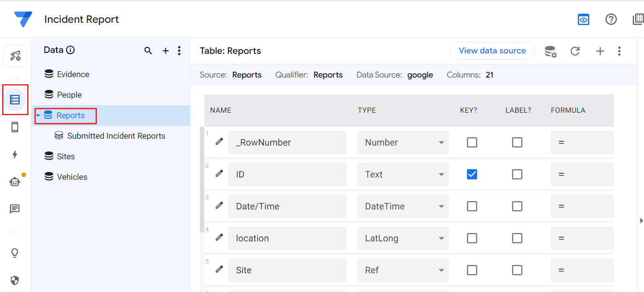Open the type dropdown for _RowNumber
Viewport: 644px width, 292px height.
[x=440, y=142]
